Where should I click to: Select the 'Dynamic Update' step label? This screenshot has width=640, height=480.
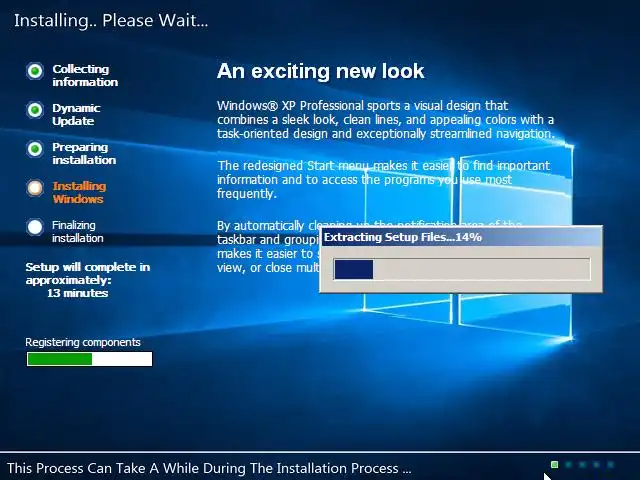76,115
